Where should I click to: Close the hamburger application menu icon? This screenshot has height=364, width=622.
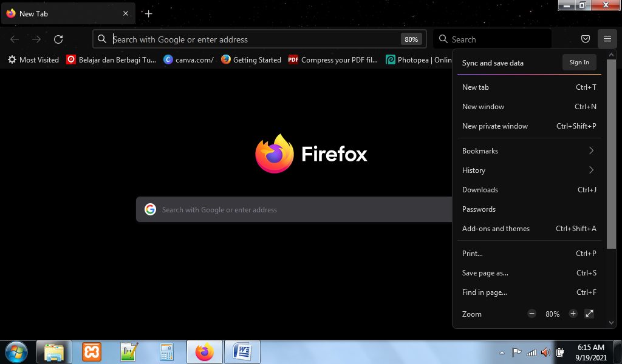pyautogui.click(x=607, y=39)
